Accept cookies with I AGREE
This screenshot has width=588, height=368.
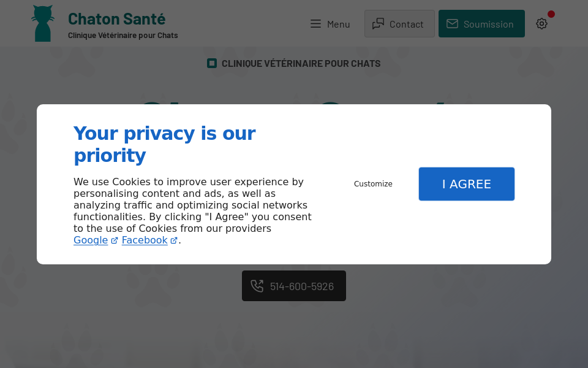pyautogui.click(x=466, y=184)
